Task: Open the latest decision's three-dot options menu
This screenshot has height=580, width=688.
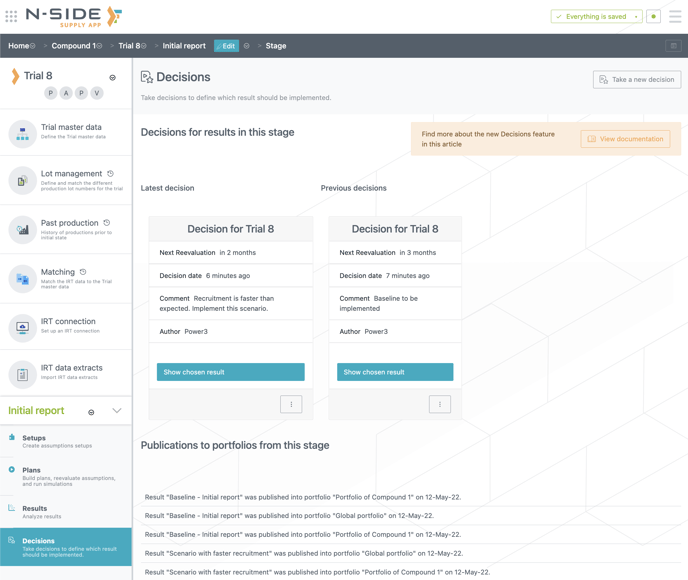Action: [x=291, y=404]
